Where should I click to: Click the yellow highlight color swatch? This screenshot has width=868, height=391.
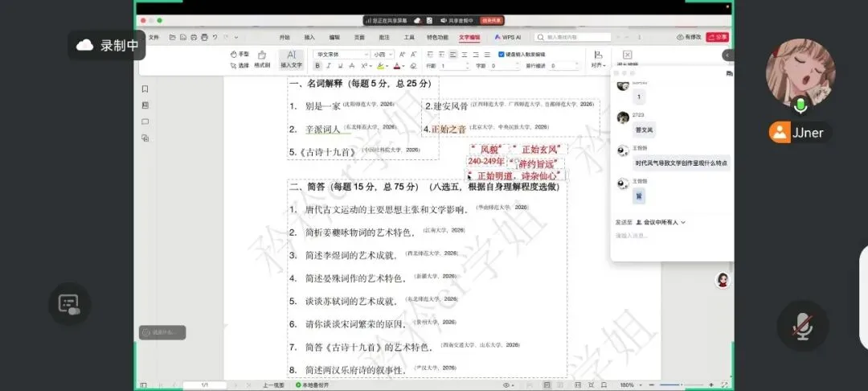pos(381,67)
